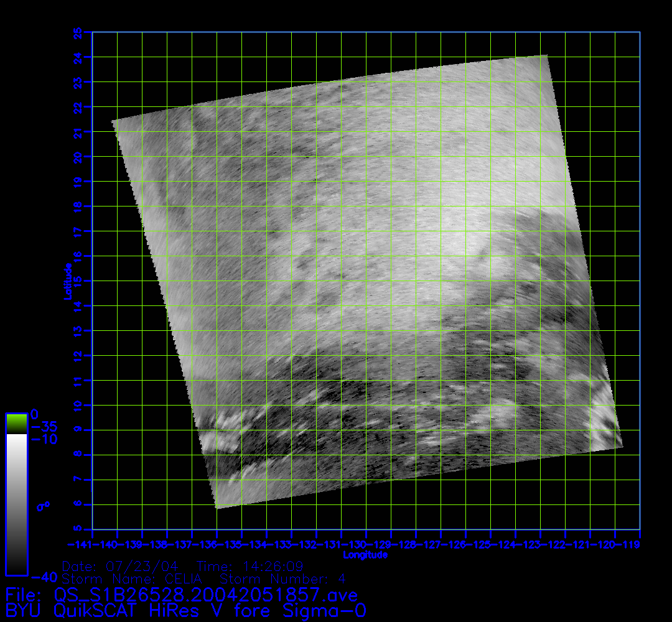This screenshot has height=622, width=672.
Task: Click the green top section of the color bar
Action: (x=16, y=424)
